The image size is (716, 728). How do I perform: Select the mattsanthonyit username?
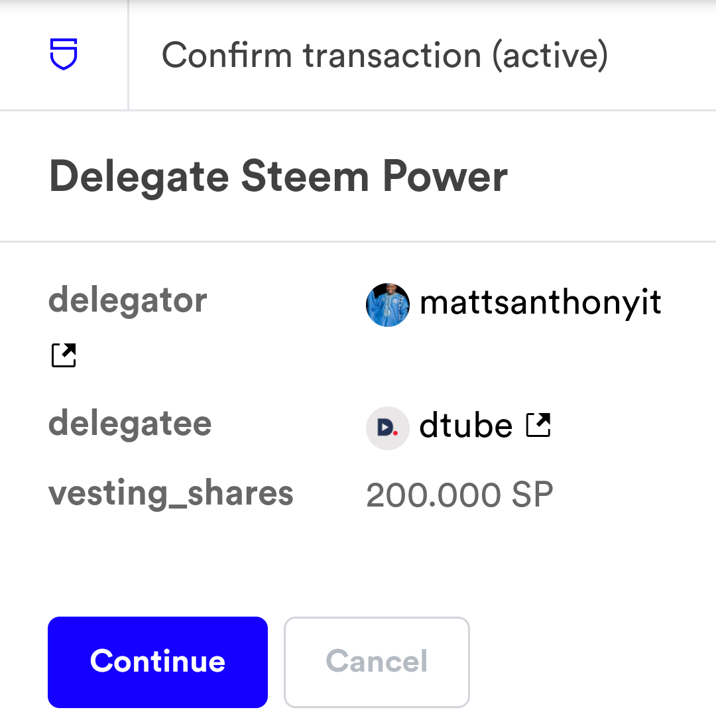[540, 303]
